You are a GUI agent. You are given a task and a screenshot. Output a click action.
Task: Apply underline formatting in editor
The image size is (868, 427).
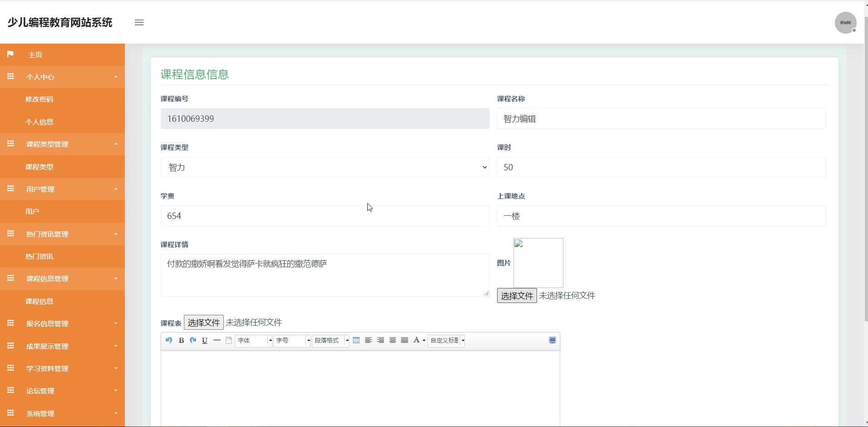[205, 340]
